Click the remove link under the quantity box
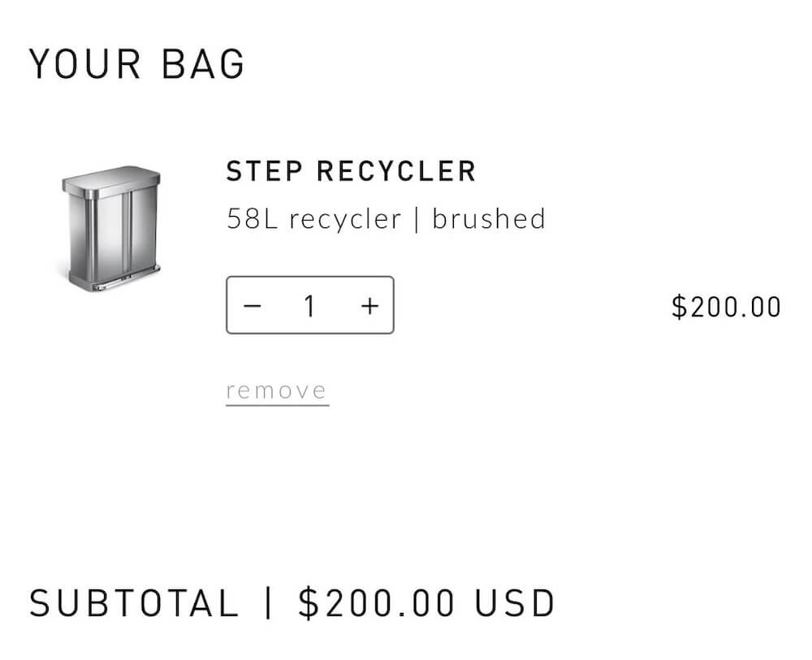 [277, 389]
